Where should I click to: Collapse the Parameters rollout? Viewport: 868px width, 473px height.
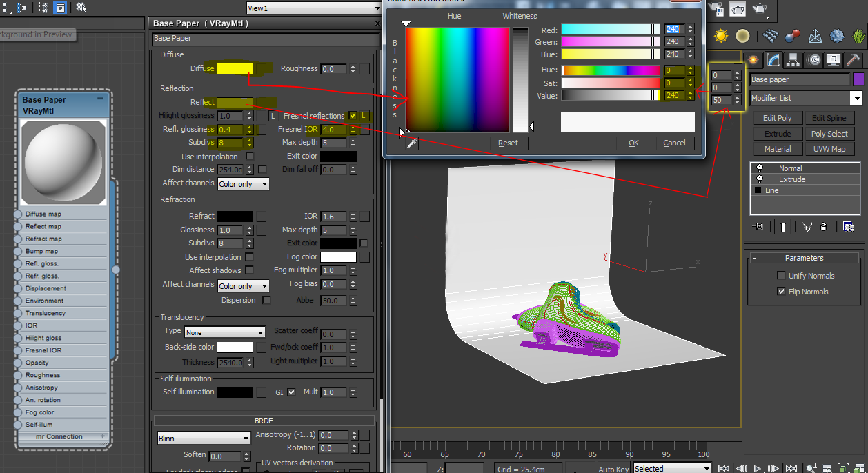click(804, 258)
